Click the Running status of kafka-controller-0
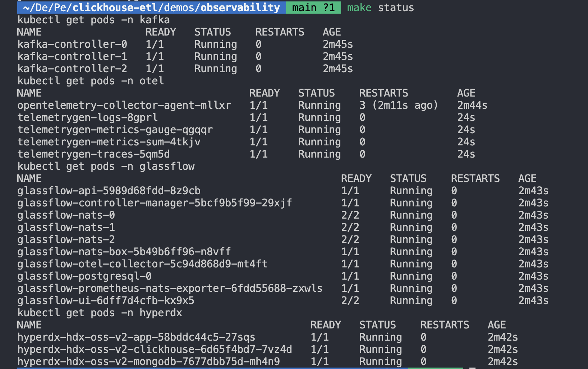 (x=216, y=44)
